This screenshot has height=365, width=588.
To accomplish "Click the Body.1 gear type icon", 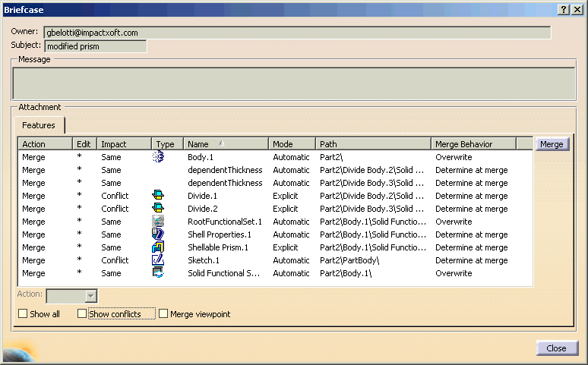I will [x=158, y=157].
